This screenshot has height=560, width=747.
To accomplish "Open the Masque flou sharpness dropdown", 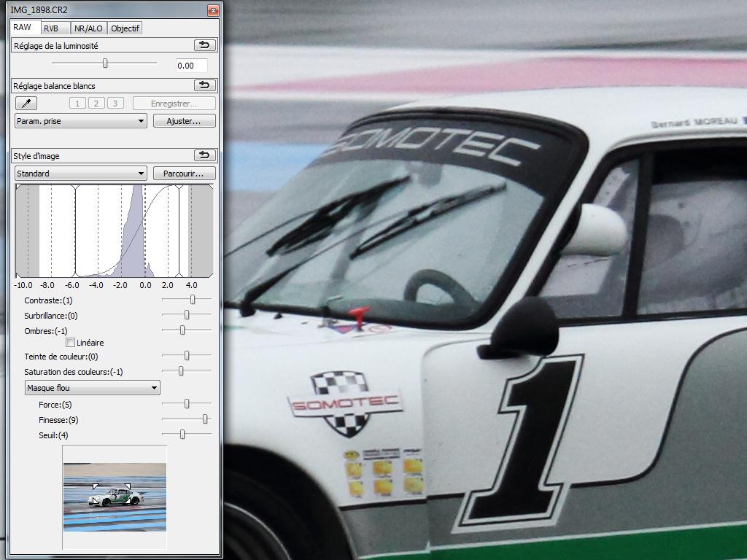I will coord(93,388).
